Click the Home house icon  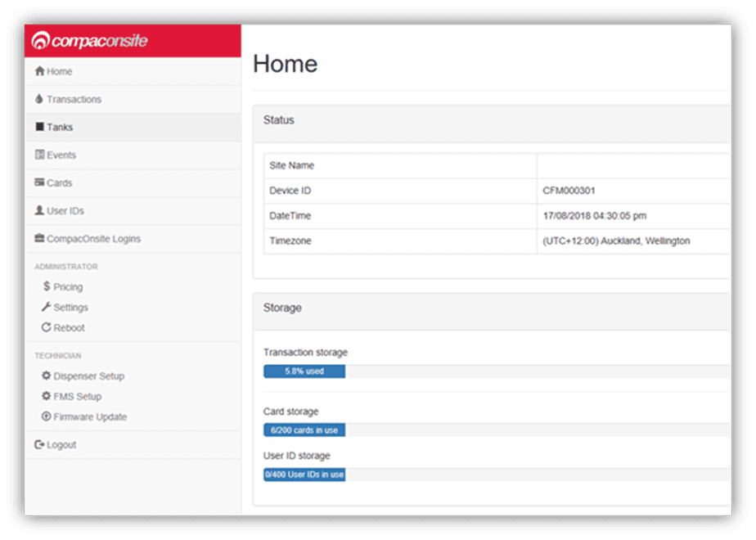[x=39, y=71]
